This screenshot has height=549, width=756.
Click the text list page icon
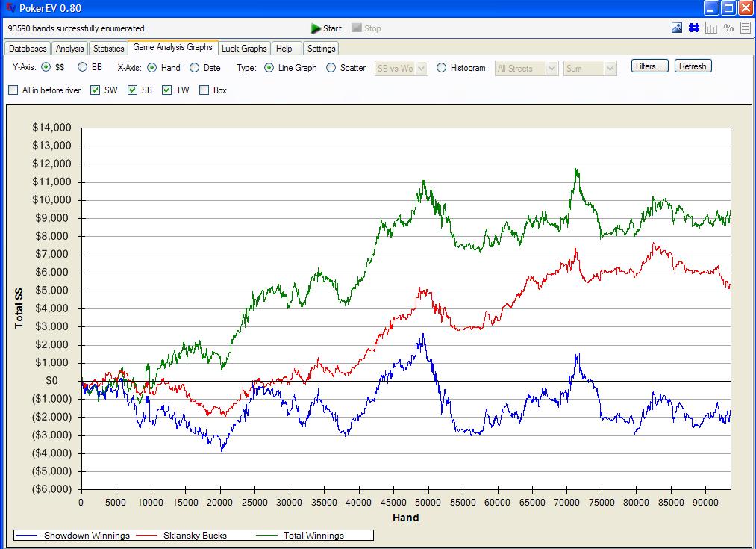pyautogui.click(x=745, y=28)
